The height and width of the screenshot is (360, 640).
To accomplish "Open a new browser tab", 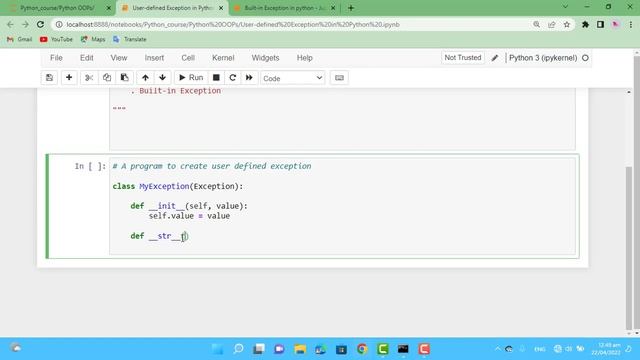I will (351, 8).
